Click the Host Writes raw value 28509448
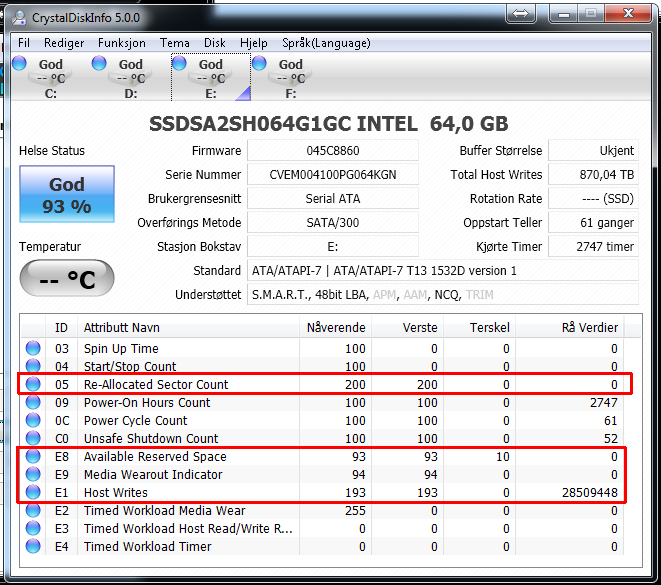This screenshot has width=661, height=585. pos(589,493)
